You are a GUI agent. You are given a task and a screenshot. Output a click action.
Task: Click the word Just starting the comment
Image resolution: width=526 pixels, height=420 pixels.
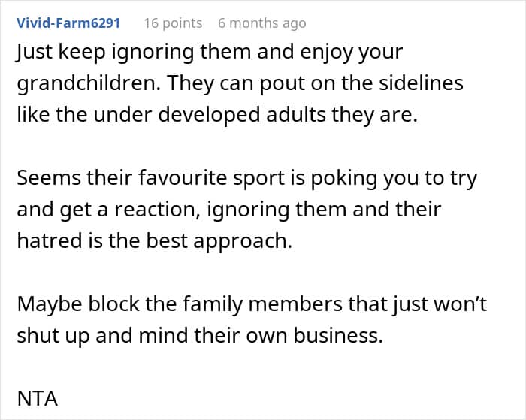point(37,53)
